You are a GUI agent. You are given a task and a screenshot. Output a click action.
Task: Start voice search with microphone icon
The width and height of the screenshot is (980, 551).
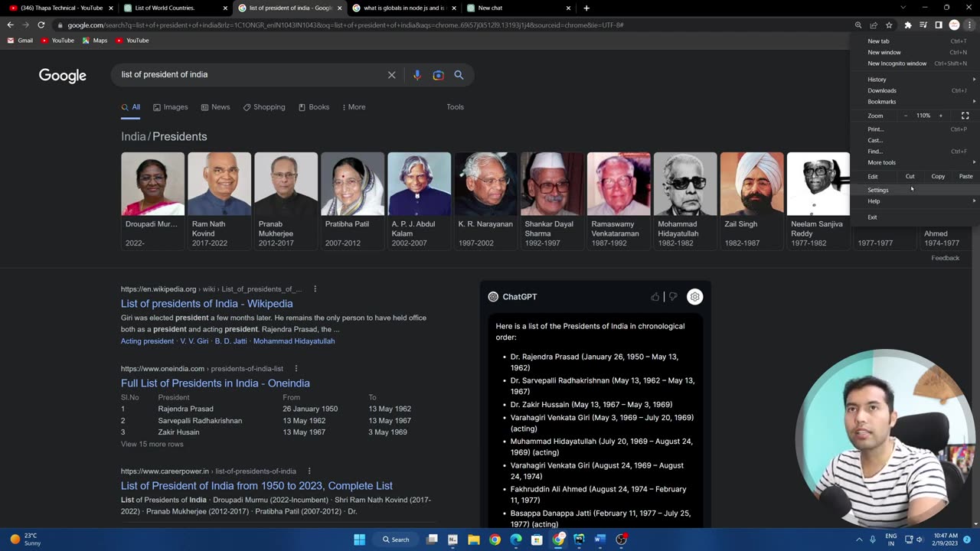tap(416, 75)
